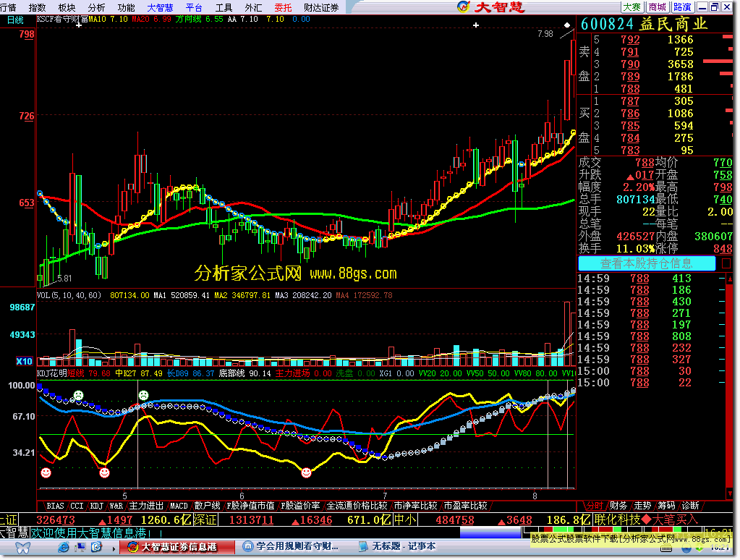Click the VOL(5,10,40,60) indicator label
Screen dimensions: 740x560
point(69,295)
